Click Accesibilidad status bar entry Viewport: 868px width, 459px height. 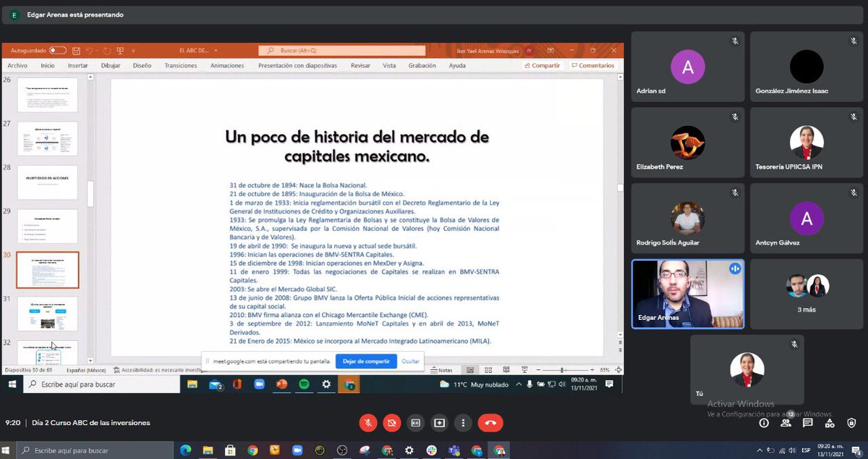[x=159, y=370]
